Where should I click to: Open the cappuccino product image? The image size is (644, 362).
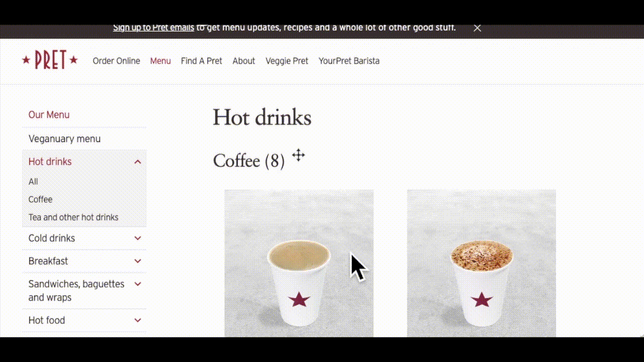click(x=481, y=263)
